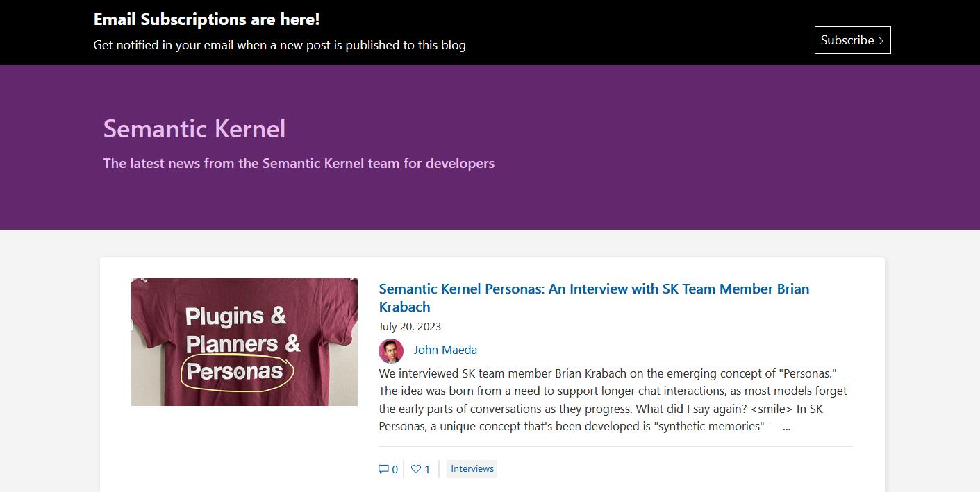Image resolution: width=980 pixels, height=492 pixels.
Task: Click the July 20, 2023 post date
Action: point(410,326)
